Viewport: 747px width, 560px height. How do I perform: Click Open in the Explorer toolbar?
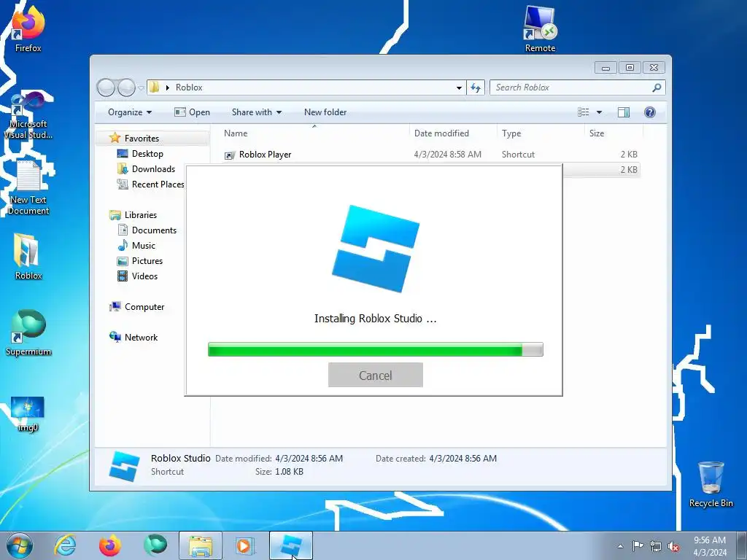(x=193, y=112)
